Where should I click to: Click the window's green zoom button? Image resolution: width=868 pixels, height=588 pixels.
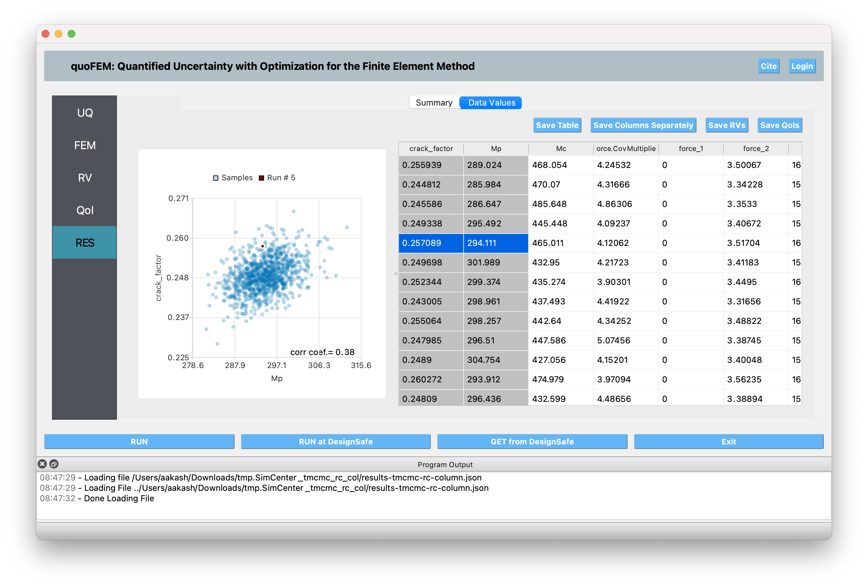pyautogui.click(x=71, y=34)
